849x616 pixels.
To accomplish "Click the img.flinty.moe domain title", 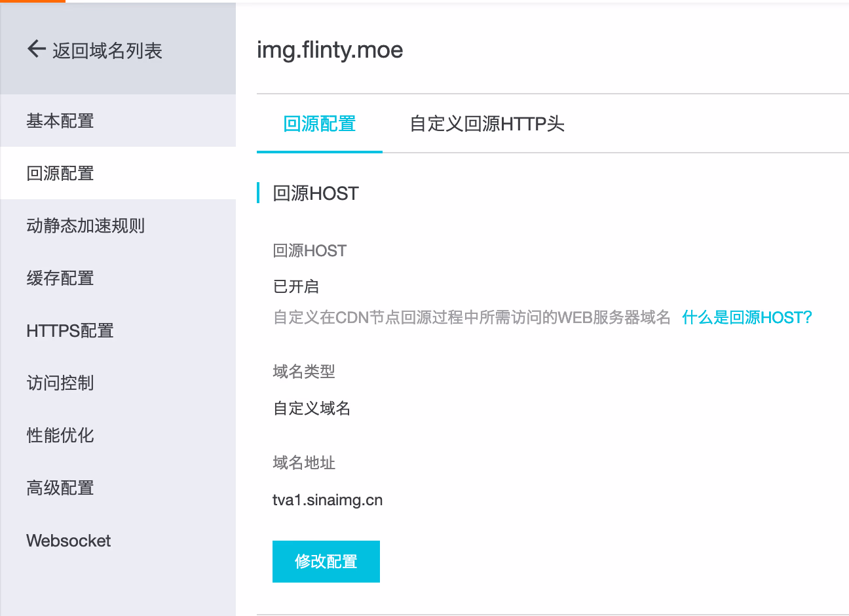I will [x=330, y=50].
